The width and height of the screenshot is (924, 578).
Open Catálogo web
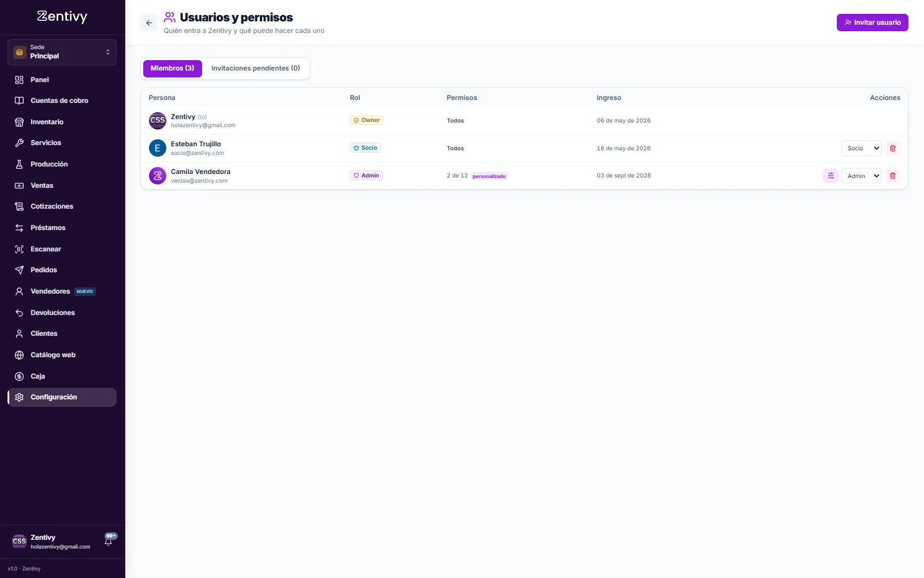pyautogui.click(x=62, y=355)
